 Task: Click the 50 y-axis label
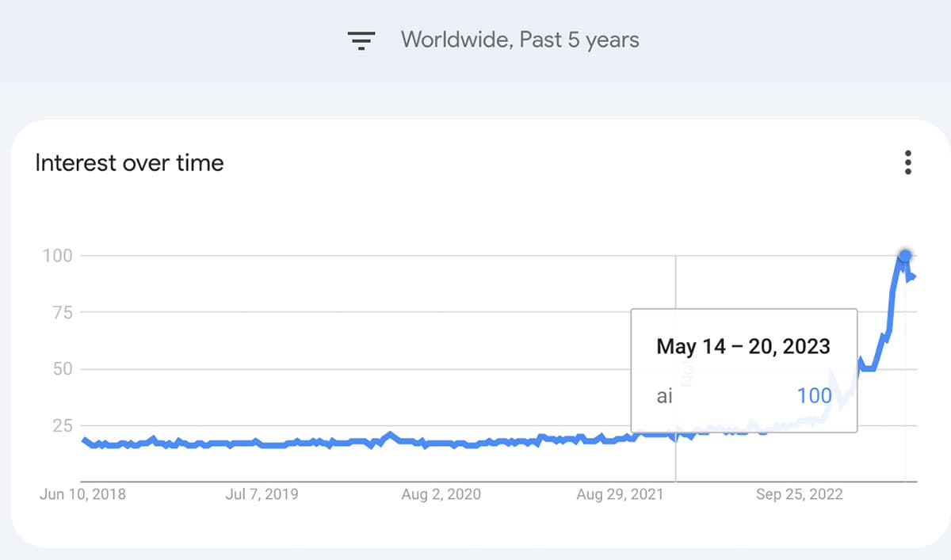tap(62, 369)
